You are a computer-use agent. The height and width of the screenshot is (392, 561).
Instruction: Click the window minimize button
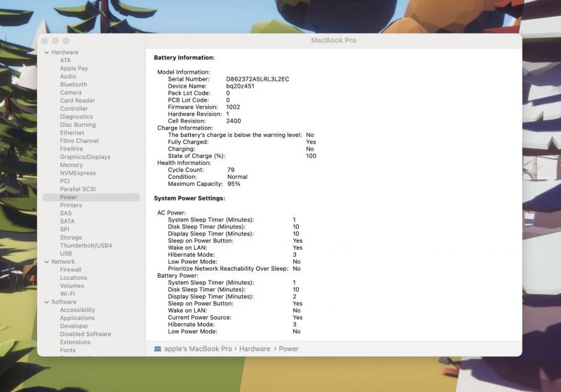[55, 41]
